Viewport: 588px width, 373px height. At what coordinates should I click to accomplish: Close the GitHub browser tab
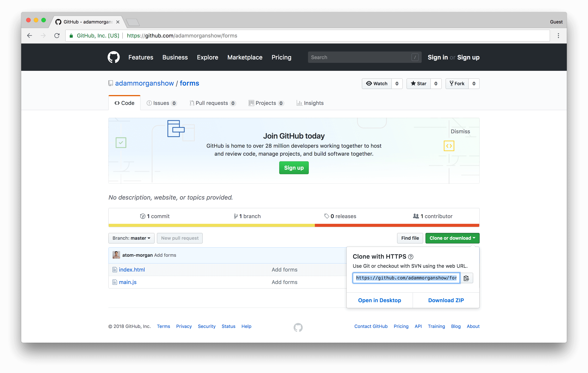click(118, 22)
